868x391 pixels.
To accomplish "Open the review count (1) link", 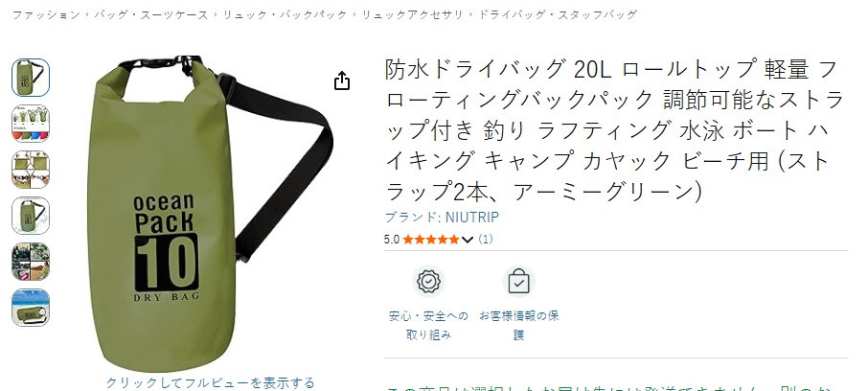I will pos(486,240).
